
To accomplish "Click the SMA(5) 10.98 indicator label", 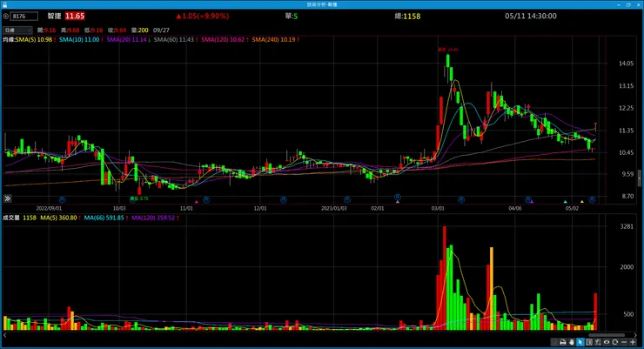I will [x=34, y=40].
